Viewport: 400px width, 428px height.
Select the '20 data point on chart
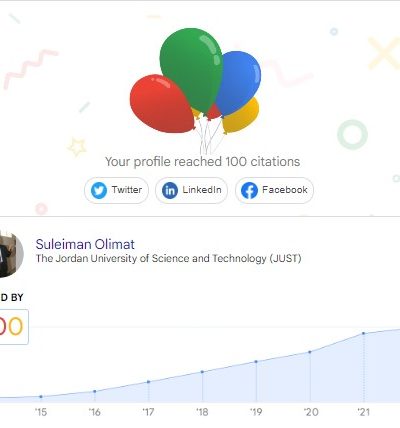(x=310, y=352)
